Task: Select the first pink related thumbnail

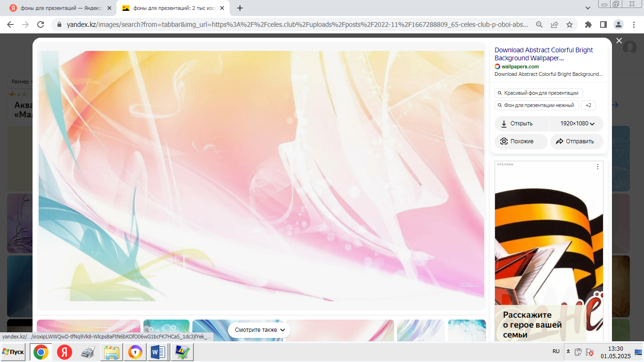Action: pos(89,330)
